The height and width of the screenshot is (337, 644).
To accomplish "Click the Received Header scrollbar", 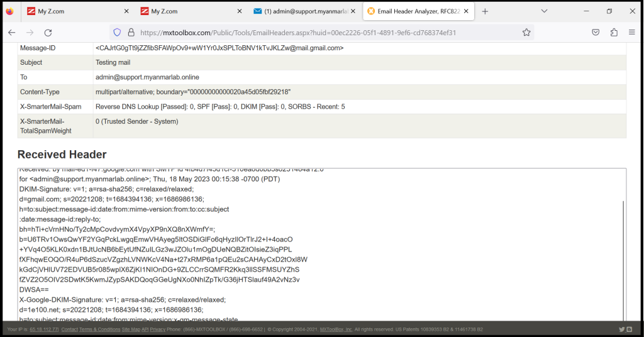I will (623, 261).
